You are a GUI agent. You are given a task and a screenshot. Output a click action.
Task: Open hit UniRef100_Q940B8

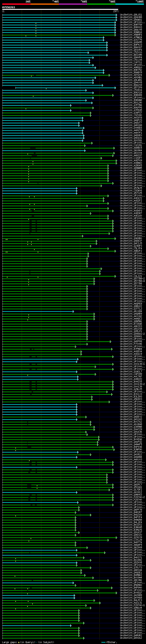pyautogui.click(x=131, y=17)
